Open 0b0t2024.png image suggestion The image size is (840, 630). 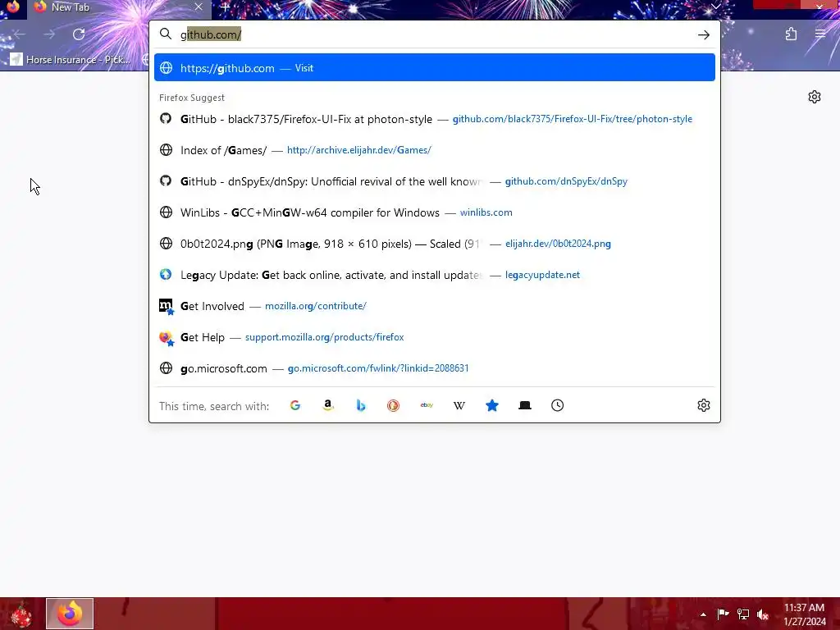(x=435, y=244)
